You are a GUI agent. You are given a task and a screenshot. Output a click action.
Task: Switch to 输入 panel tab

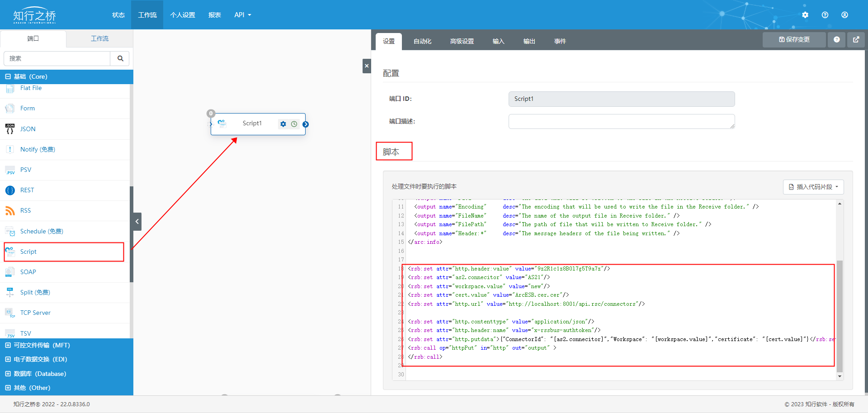pyautogui.click(x=498, y=41)
